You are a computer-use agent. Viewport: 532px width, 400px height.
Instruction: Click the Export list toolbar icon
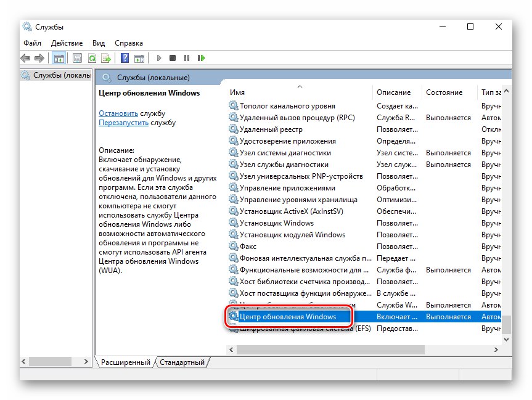coord(106,59)
